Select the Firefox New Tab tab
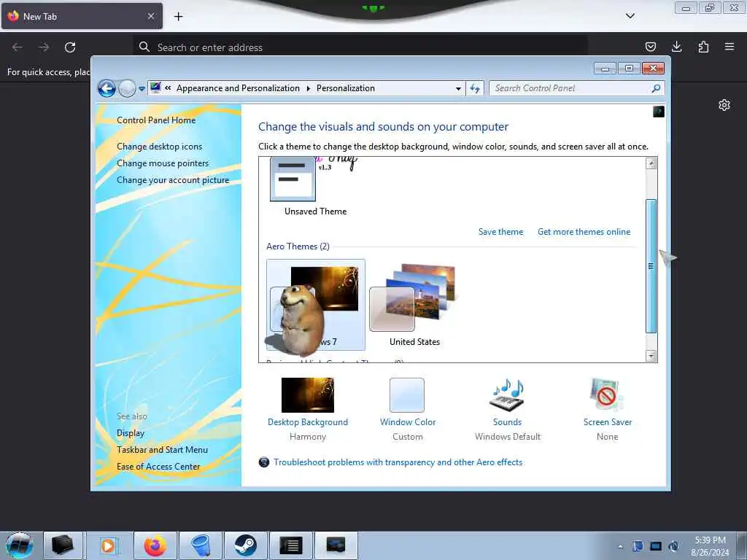This screenshot has height=560, width=747. point(82,16)
